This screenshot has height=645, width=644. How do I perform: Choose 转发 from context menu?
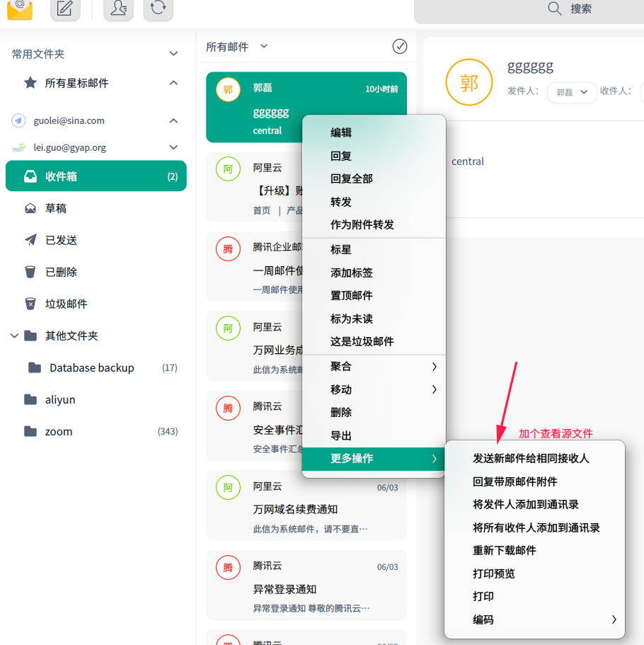[374, 202]
